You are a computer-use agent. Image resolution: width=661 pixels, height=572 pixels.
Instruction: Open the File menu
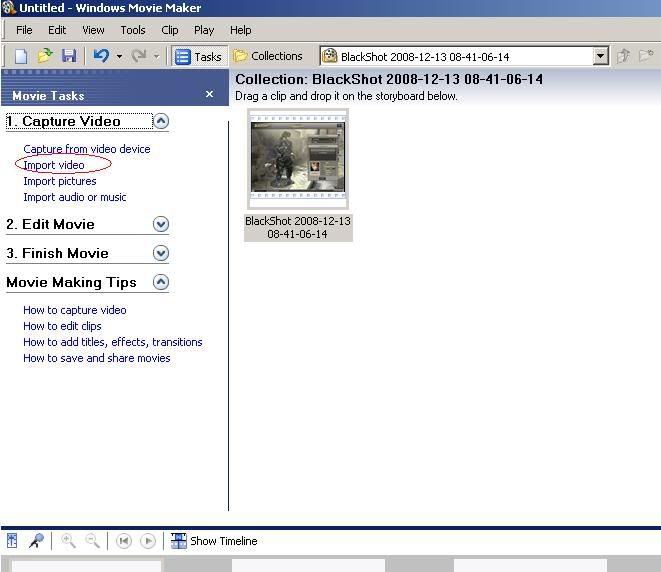point(24,30)
